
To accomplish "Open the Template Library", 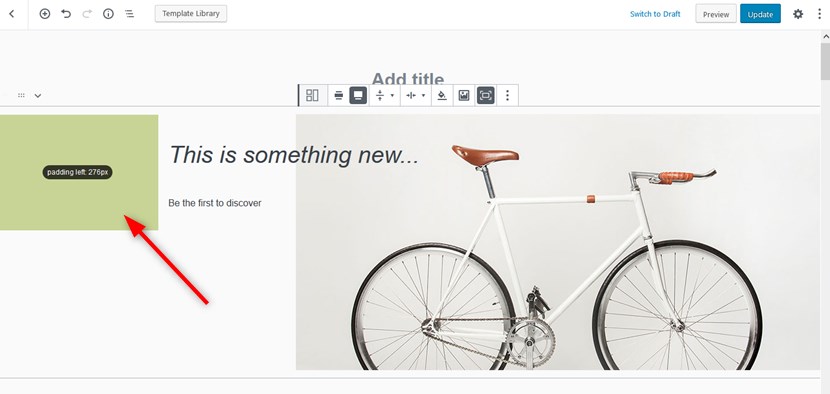I will [191, 14].
